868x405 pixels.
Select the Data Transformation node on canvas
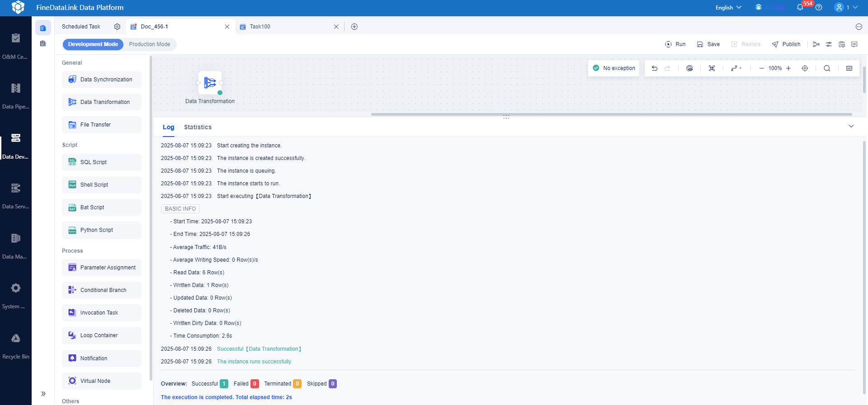[210, 83]
